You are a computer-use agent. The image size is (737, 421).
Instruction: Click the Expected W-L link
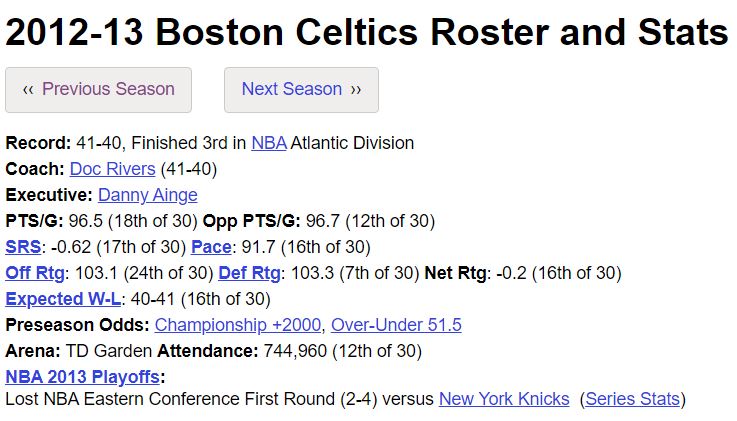63,299
